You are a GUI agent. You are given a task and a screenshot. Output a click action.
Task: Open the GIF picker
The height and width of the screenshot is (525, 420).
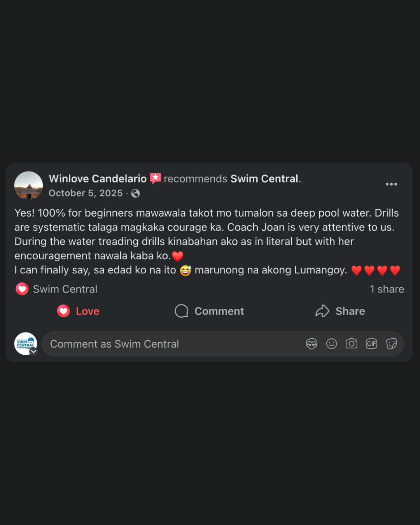[371, 344]
